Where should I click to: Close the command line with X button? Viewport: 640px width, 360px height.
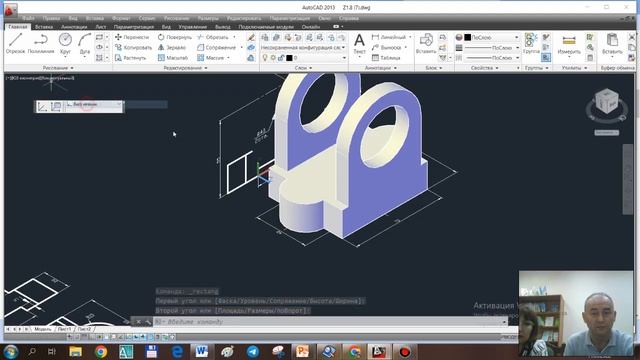(138, 322)
